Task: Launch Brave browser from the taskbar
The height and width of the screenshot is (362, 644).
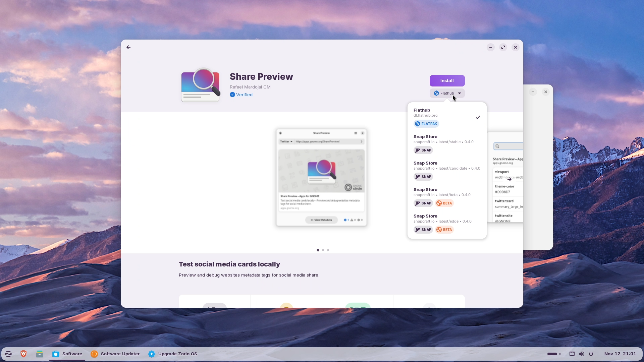Action: click(x=23, y=354)
